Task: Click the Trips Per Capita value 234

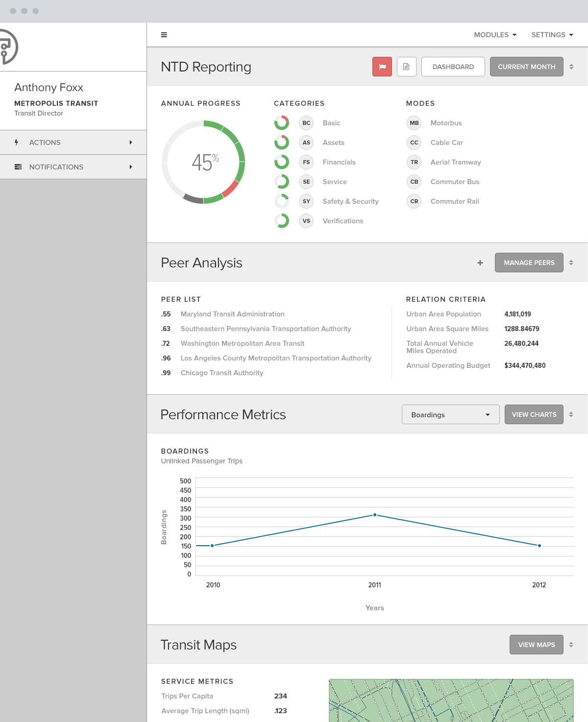Action: point(281,696)
